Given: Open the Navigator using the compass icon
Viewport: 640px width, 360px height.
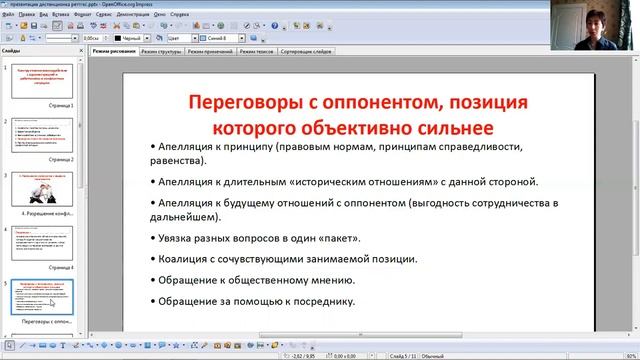Looking at the screenshot, I should [x=247, y=26].
